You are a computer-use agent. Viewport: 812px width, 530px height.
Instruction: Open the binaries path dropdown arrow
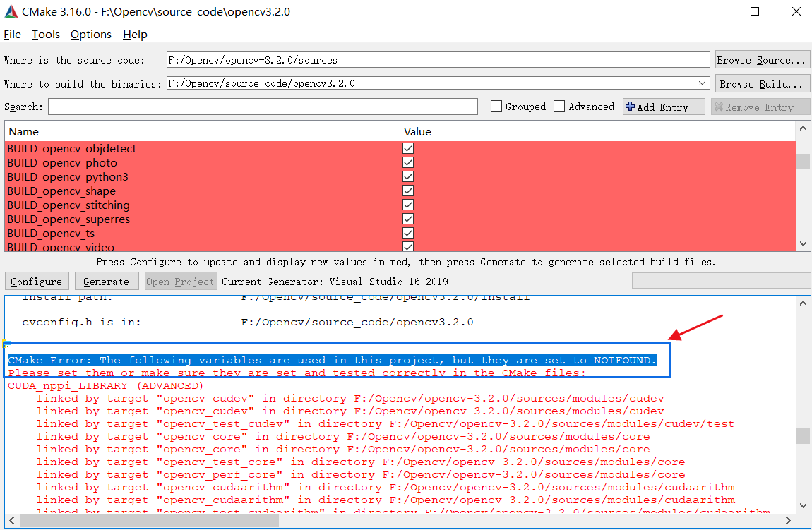[x=702, y=83]
